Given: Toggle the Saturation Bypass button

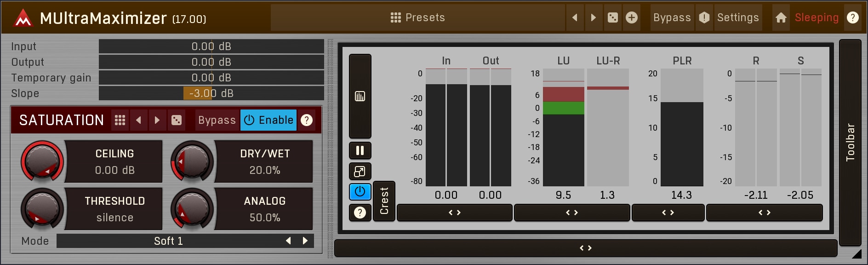Looking at the screenshot, I should coord(217,120).
